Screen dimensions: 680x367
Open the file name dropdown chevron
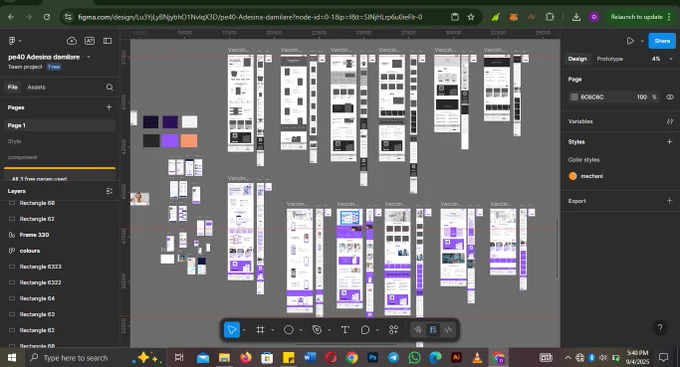click(x=88, y=57)
